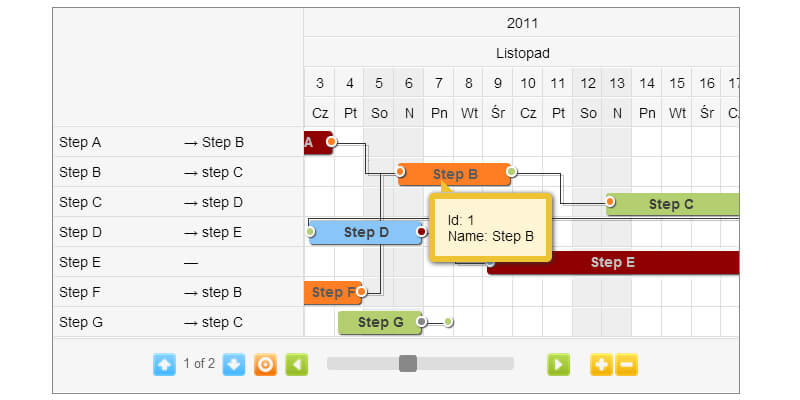Click left connector dot of Step C
This screenshot has width=800, height=400.
610,203
